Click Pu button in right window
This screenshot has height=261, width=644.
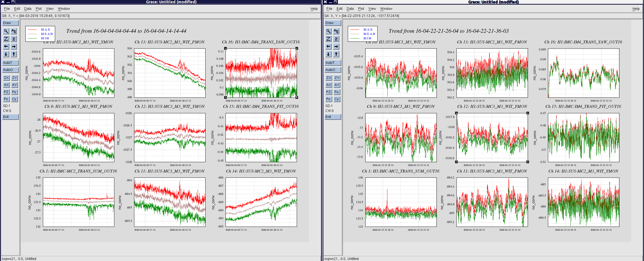click(x=337, y=92)
